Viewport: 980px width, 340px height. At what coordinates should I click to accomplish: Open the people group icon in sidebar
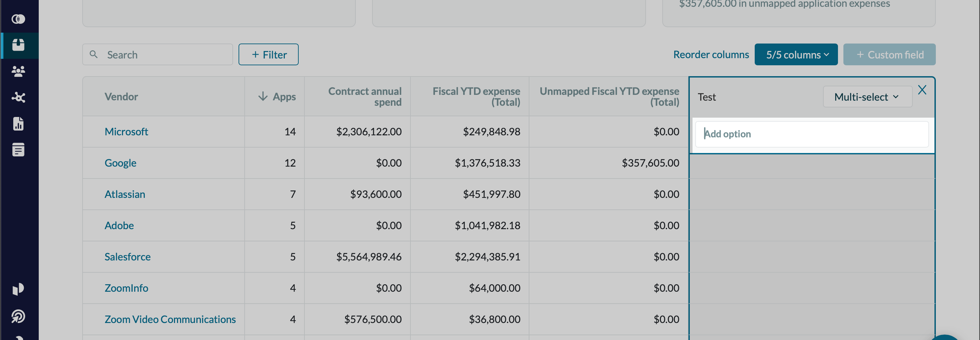pyautogui.click(x=18, y=71)
